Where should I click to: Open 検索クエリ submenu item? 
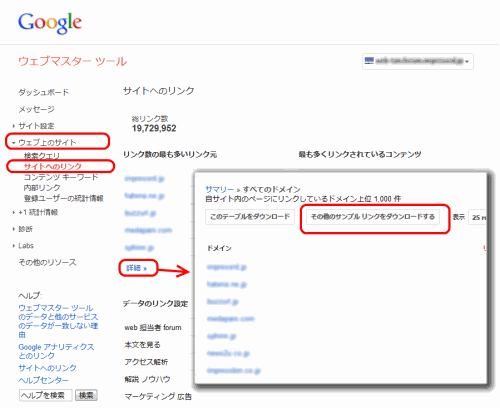pos(42,156)
